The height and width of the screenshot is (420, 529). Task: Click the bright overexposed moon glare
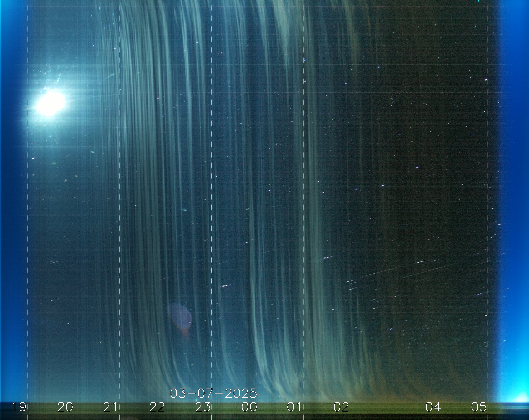tap(51, 103)
